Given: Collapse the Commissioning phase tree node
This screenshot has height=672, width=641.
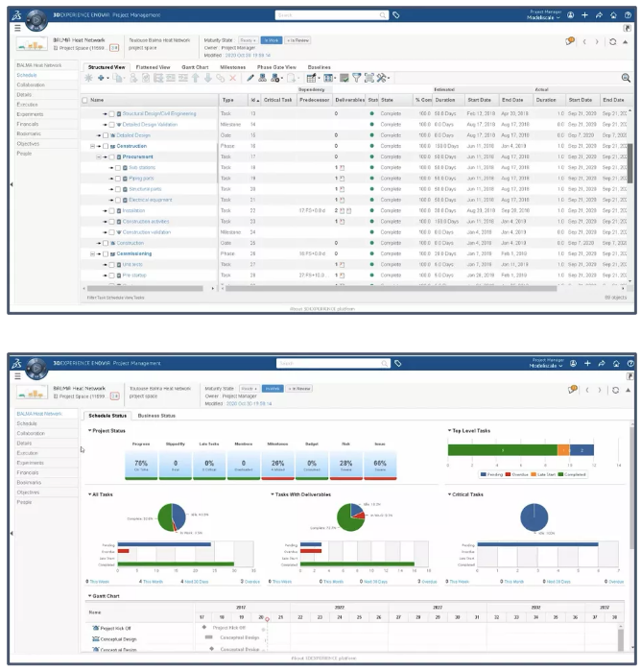Looking at the screenshot, I should (x=92, y=253).
